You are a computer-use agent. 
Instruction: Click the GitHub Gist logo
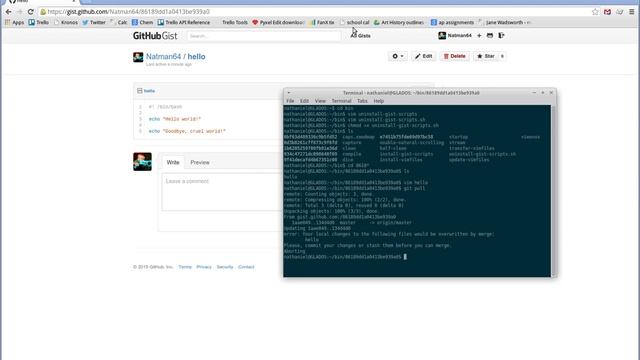coord(155,36)
